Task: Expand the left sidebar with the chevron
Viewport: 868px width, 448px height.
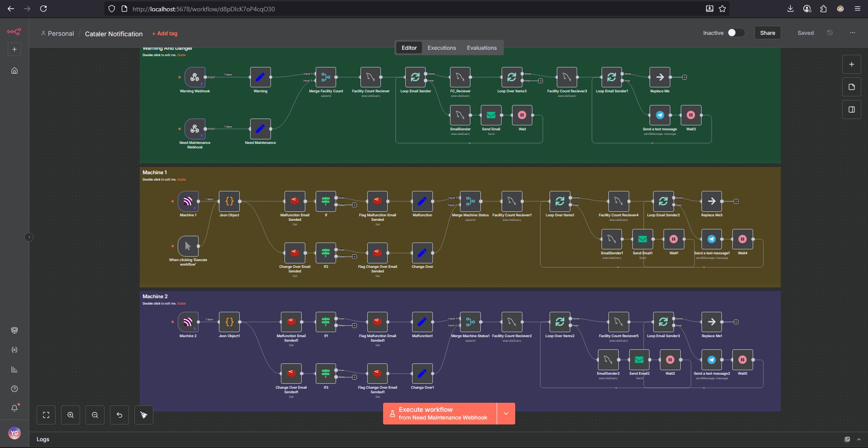Action: pos(29,237)
